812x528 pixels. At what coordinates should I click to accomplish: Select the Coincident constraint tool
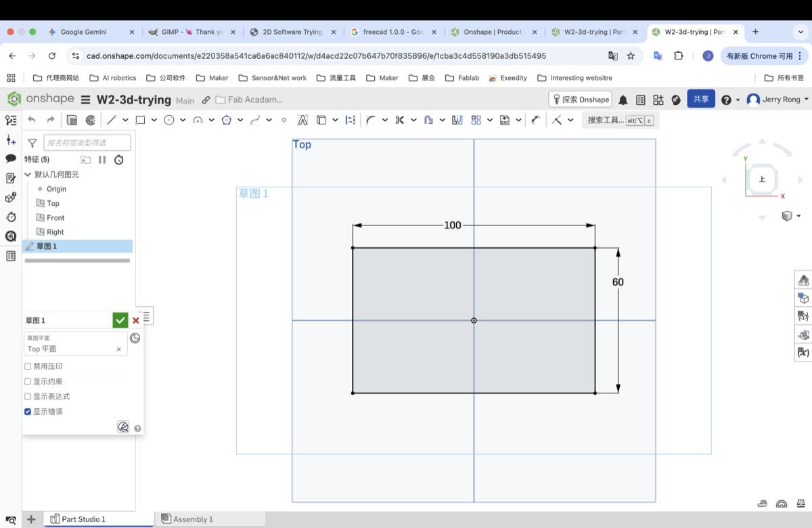[557, 120]
